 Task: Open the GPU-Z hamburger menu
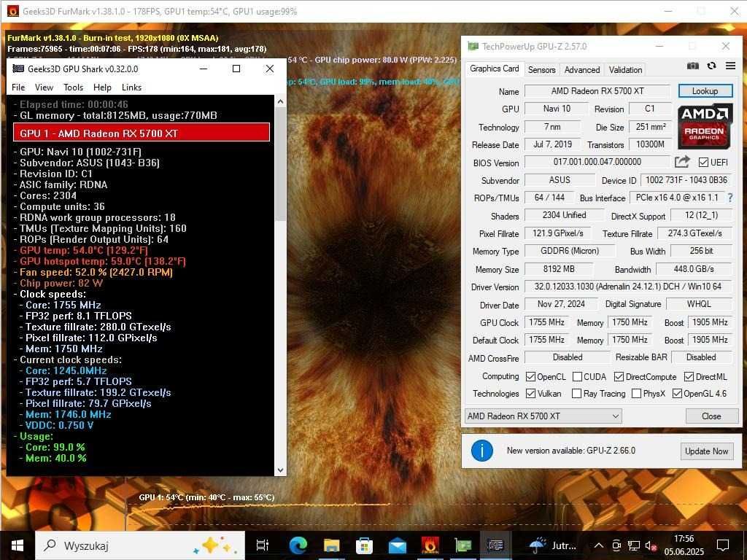pyautogui.click(x=730, y=66)
